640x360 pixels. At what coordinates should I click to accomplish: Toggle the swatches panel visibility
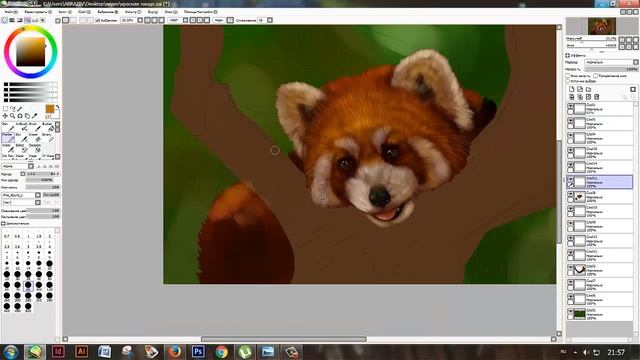pos(35,20)
